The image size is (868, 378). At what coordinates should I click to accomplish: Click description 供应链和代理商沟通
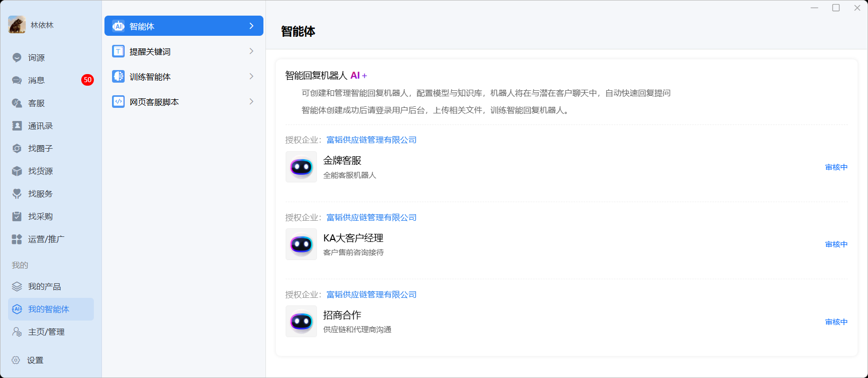tap(357, 330)
